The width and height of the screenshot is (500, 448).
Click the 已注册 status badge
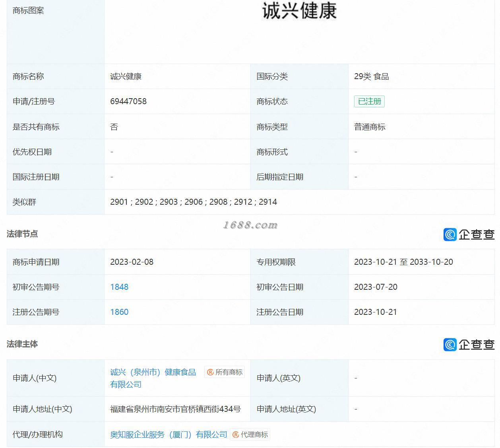(x=369, y=101)
